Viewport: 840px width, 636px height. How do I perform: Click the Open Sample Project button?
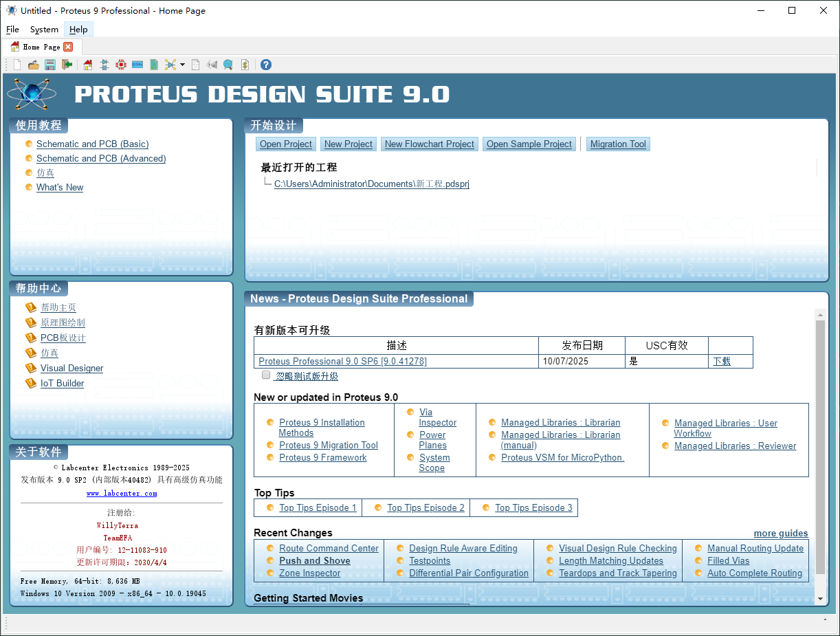[529, 144]
